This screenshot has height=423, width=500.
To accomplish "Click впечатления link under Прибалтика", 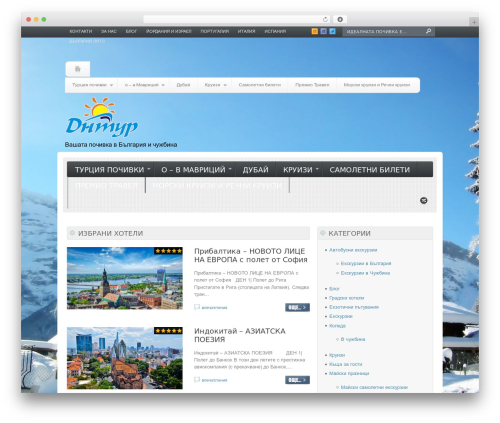I will (x=214, y=307).
